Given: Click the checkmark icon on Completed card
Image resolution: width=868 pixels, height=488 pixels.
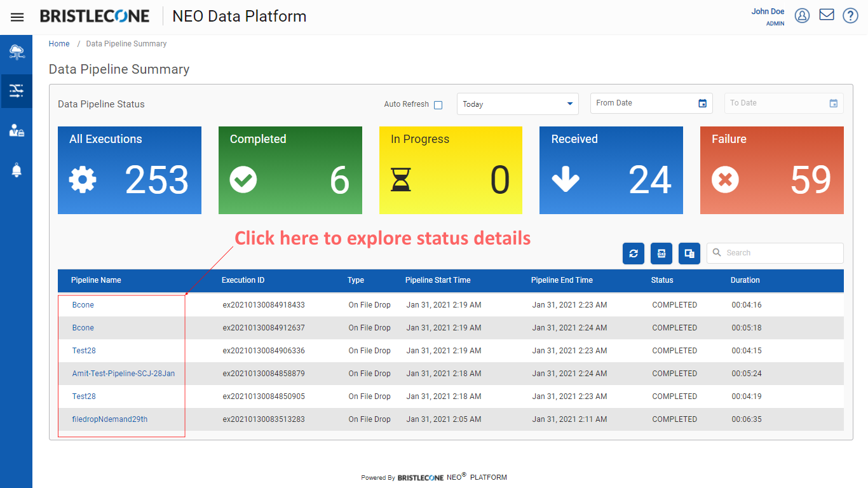Looking at the screenshot, I should point(243,180).
